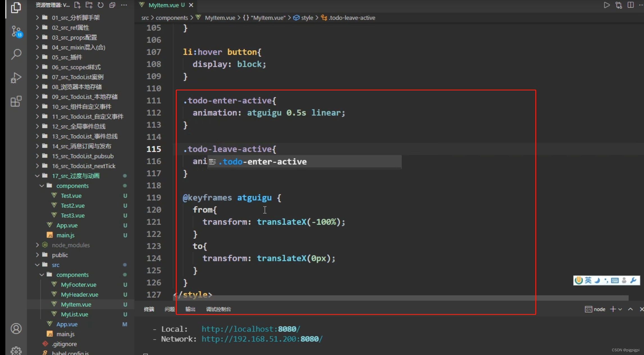Screen dimensions: 644x355
Task: Run the current file with play icon
Action: pyautogui.click(x=607, y=5)
